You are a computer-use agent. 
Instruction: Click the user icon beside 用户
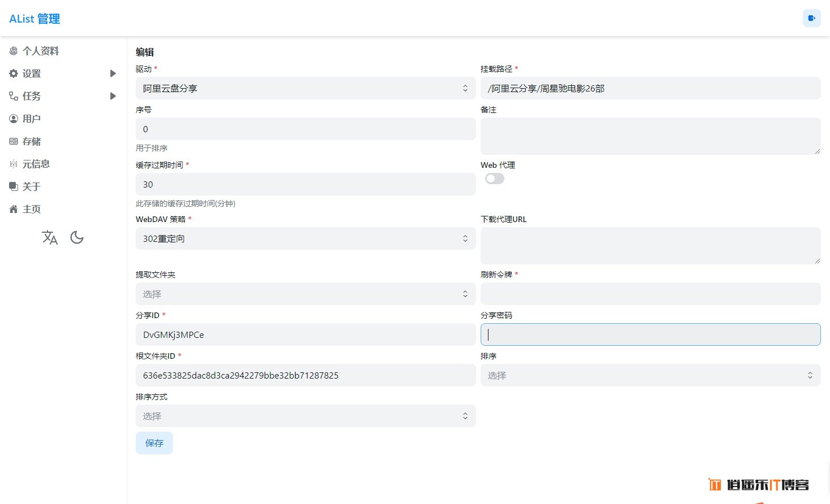coord(14,119)
